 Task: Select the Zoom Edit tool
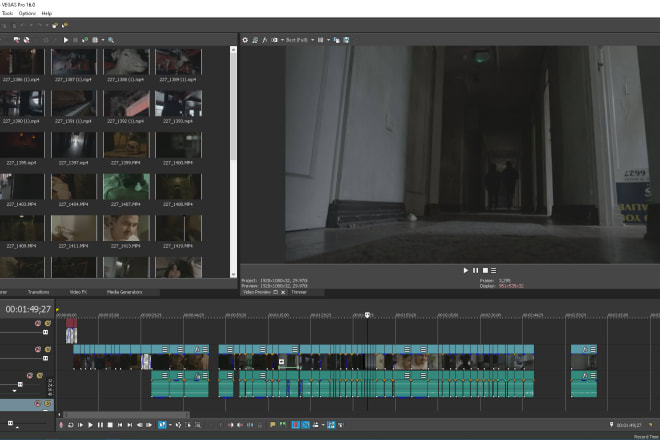click(198, 425)
